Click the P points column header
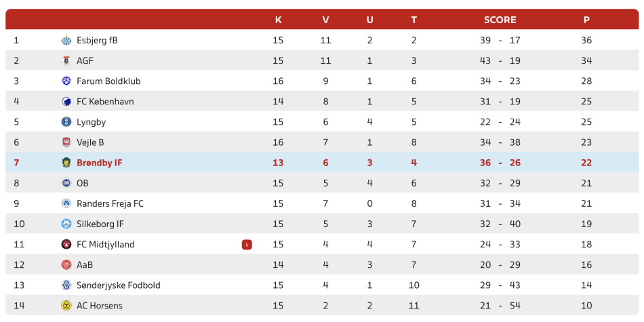Viewport: 644px width, 322px height. (x=586, y=20)
